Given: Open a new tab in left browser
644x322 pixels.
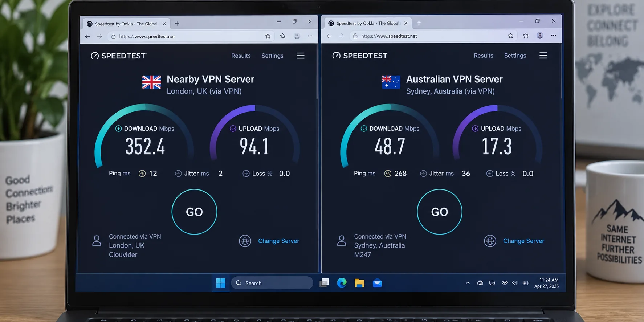Looking at the screenshot, I should tap(177, 24).
